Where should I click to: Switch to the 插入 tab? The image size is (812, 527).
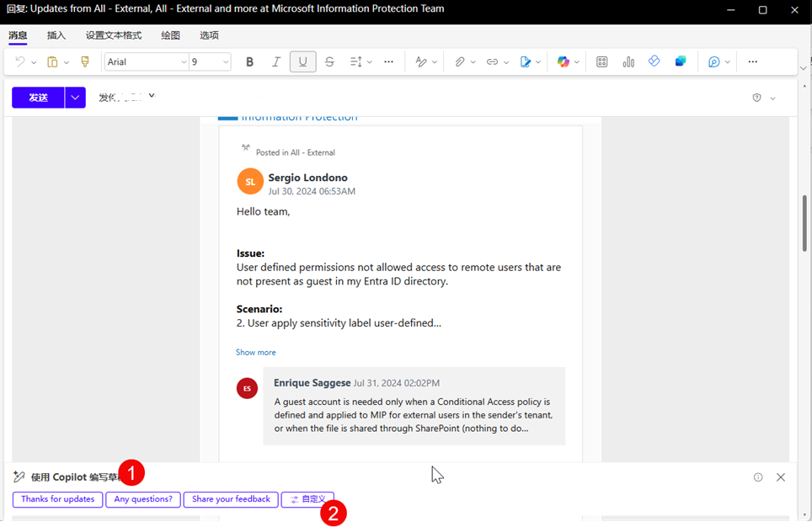(x=56, y=35)
